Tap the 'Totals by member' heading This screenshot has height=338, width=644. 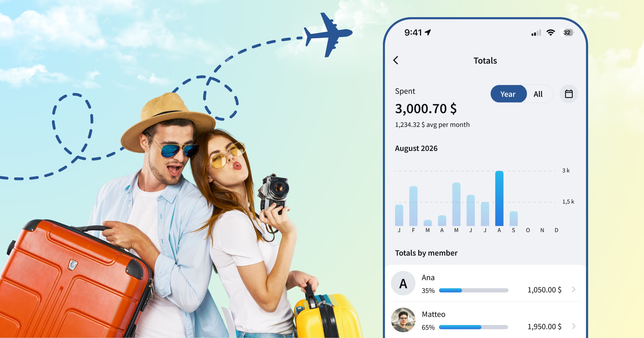coord(426,253)
